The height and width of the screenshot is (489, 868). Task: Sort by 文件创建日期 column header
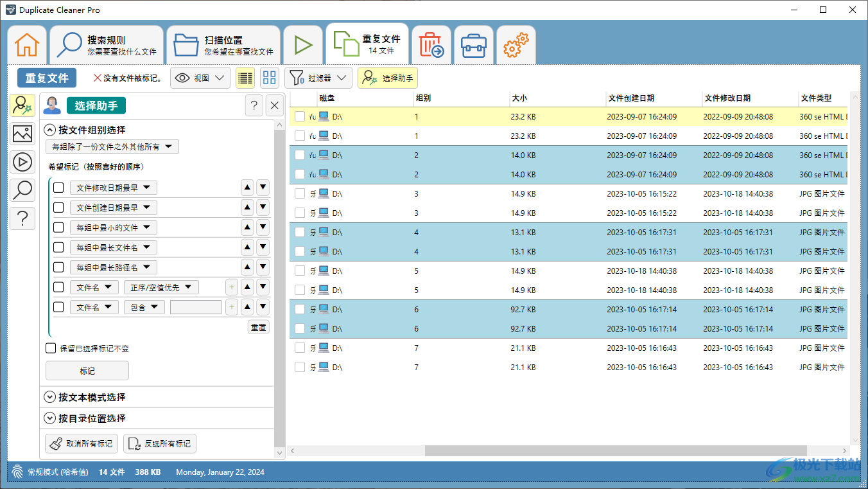click(654, 98)
